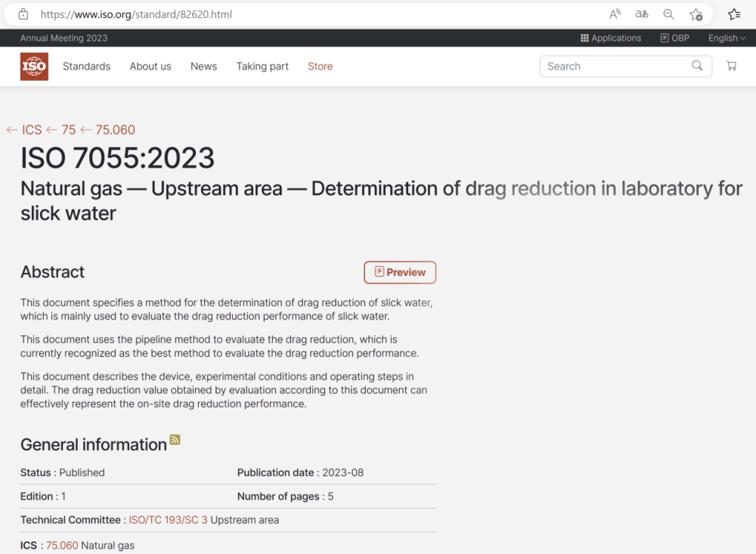Open the favorites list icon

[734, 14]
